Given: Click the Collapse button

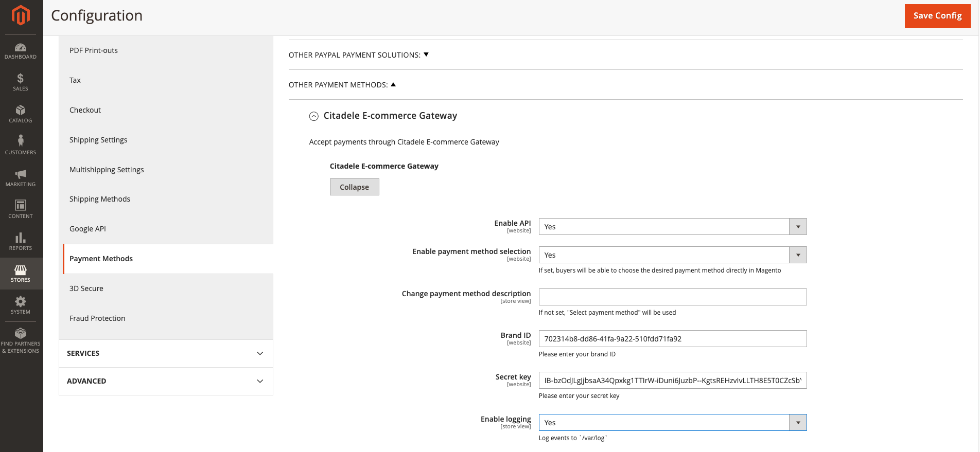Looking at the screenshot, I should coord(354,187).
